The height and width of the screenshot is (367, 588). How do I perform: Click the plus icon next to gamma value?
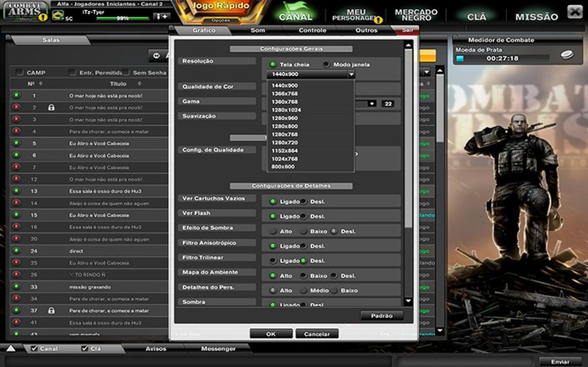(372, 103)
